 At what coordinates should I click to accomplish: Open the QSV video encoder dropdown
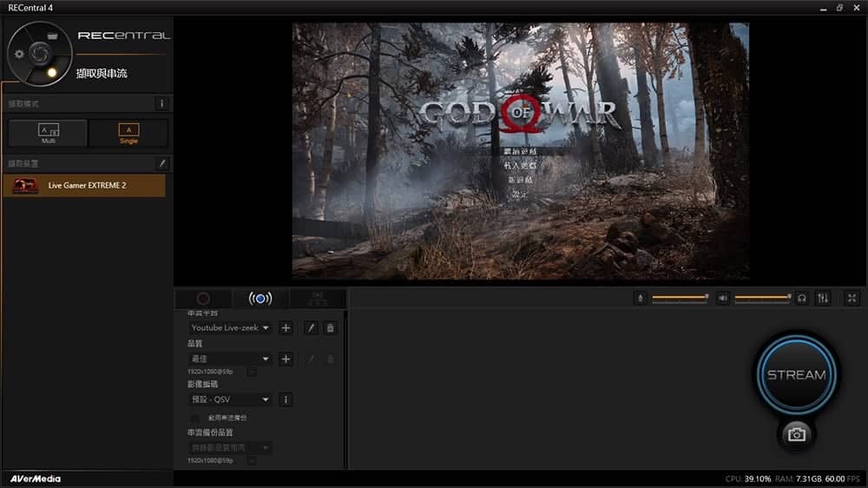pos(230,399)
